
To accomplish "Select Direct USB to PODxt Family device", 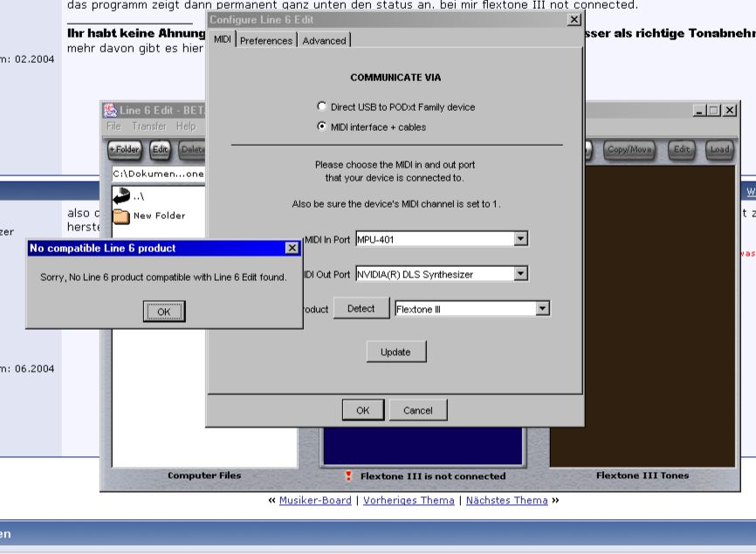I will click(x=321, y=106).
